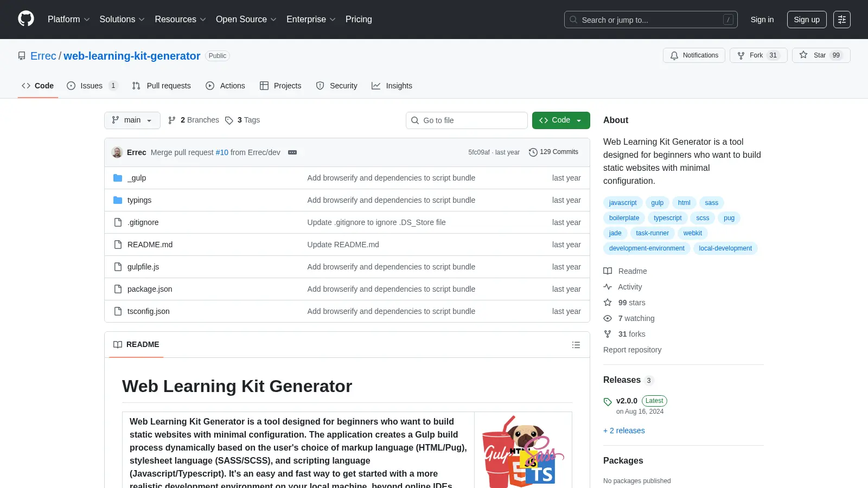Click commit hash 5fc09af
This screenshot has width=868, height=488.
478,152
